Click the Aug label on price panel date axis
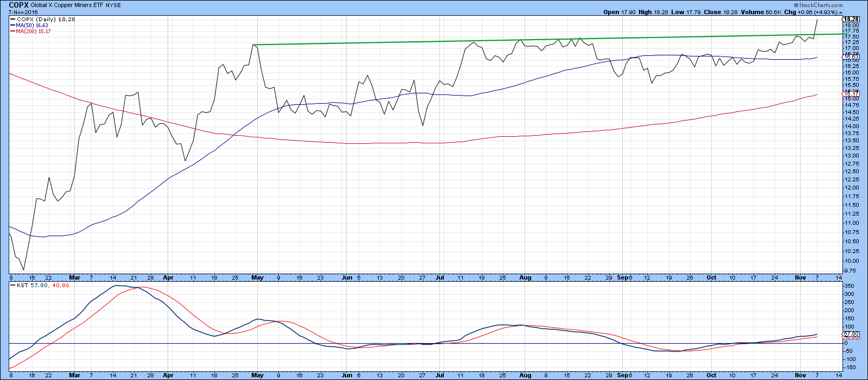The height and width of the screenshot is (380, 868). point(525,277)
